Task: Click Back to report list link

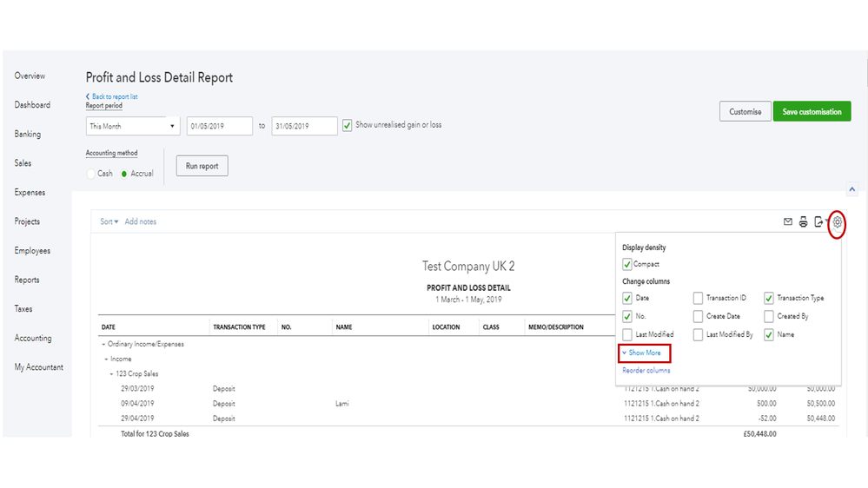Action: [x=114, y=96]
